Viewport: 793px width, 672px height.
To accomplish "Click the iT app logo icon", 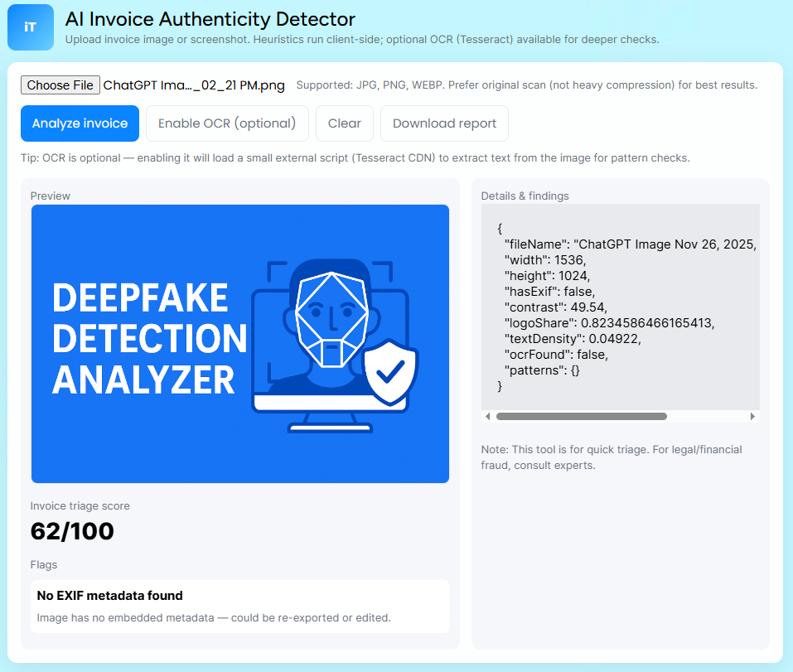I will (30, 27).
